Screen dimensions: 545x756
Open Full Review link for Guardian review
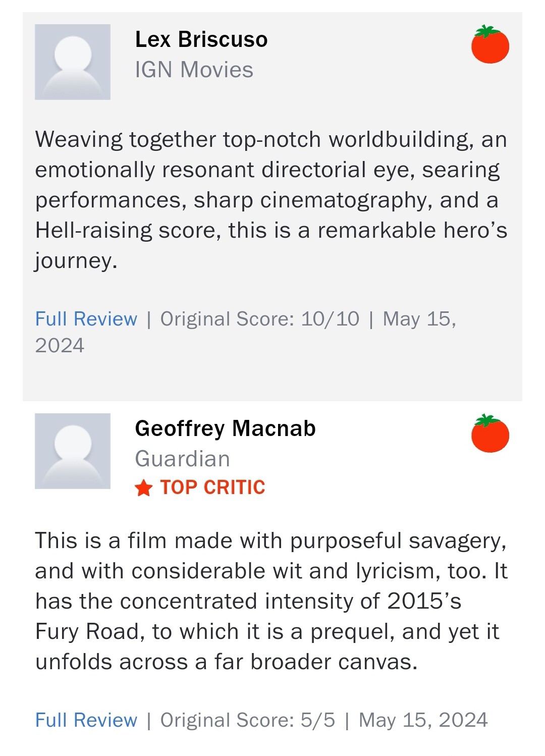pyautogui.click(x=86, y=720)
